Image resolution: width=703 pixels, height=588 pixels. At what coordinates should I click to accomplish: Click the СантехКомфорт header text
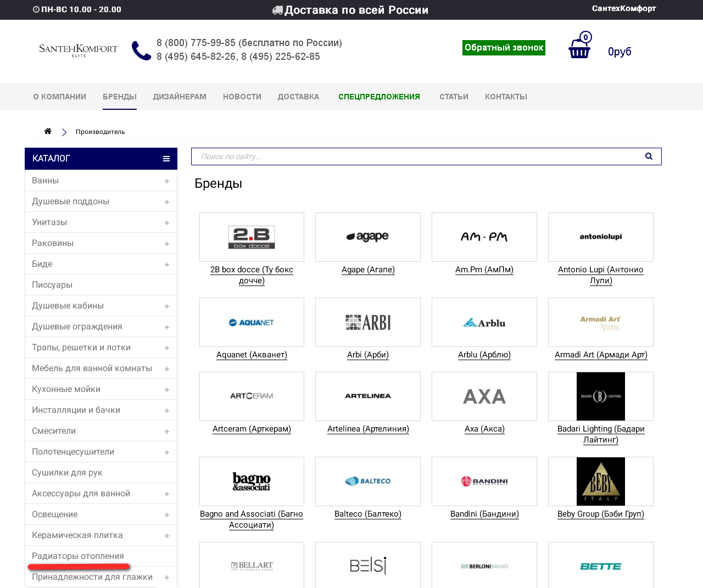pyautogui.click(x=624, y=8)
